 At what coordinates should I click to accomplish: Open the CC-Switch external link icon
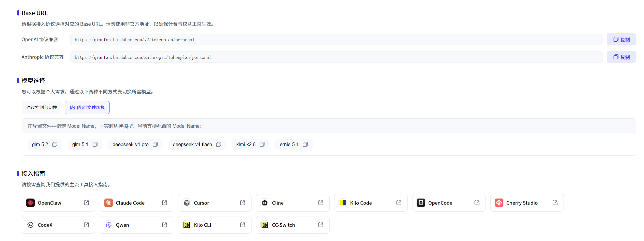click(x=321, y=225)
